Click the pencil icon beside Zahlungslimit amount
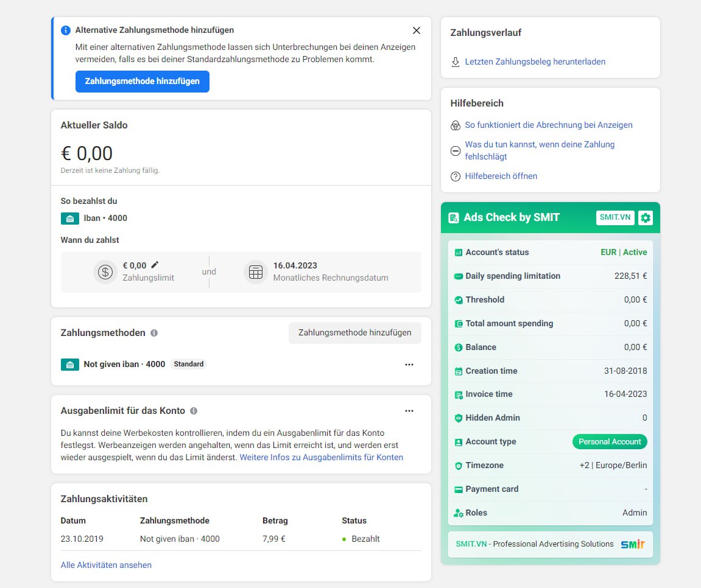701x588 pixels. pyautogui.click(x=155, y=265)
